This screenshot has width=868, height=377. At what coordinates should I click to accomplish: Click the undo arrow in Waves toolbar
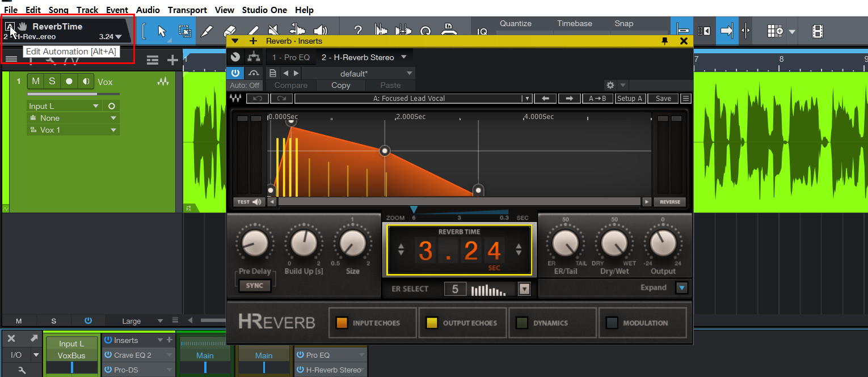(257, 98)
